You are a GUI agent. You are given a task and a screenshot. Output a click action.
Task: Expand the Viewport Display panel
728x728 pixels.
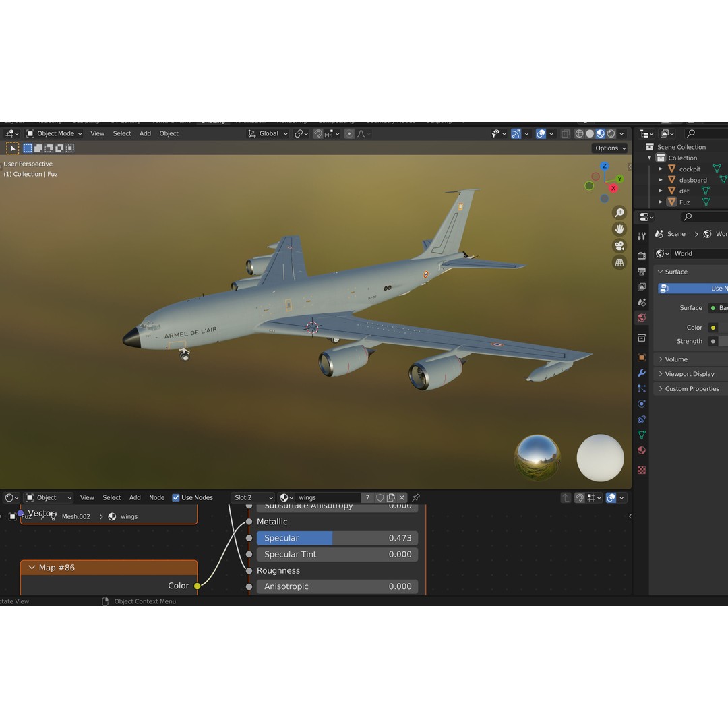click(x=660, y=374)
